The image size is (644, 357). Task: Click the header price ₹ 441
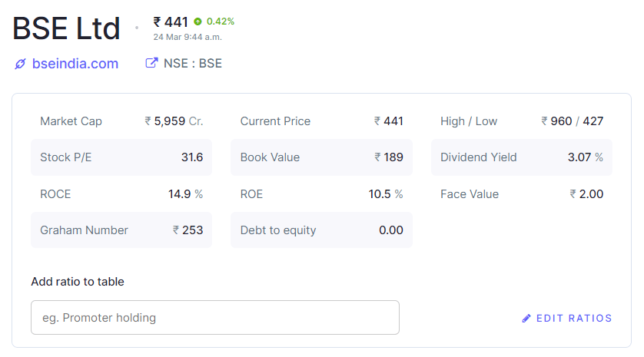pos(171,21)
